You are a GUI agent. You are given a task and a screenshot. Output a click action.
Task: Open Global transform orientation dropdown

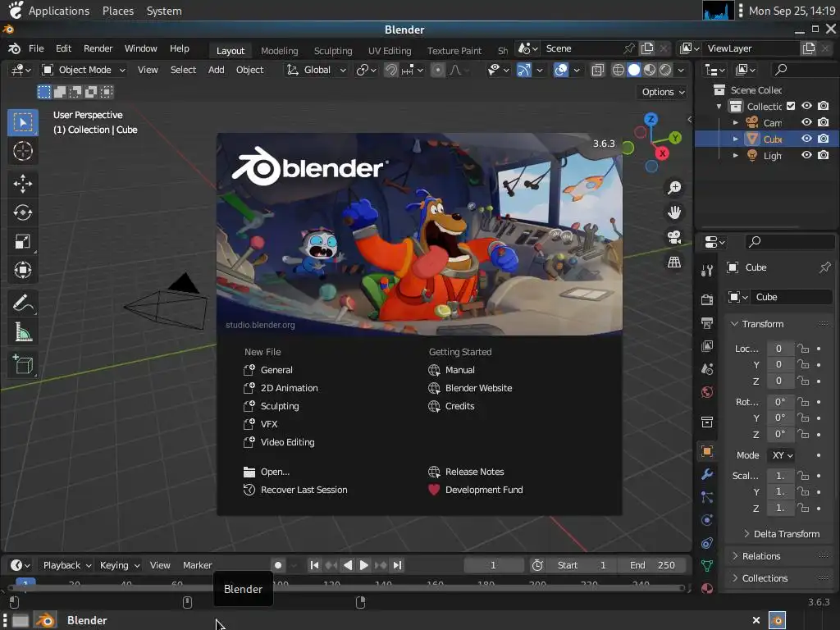(316, 70)
